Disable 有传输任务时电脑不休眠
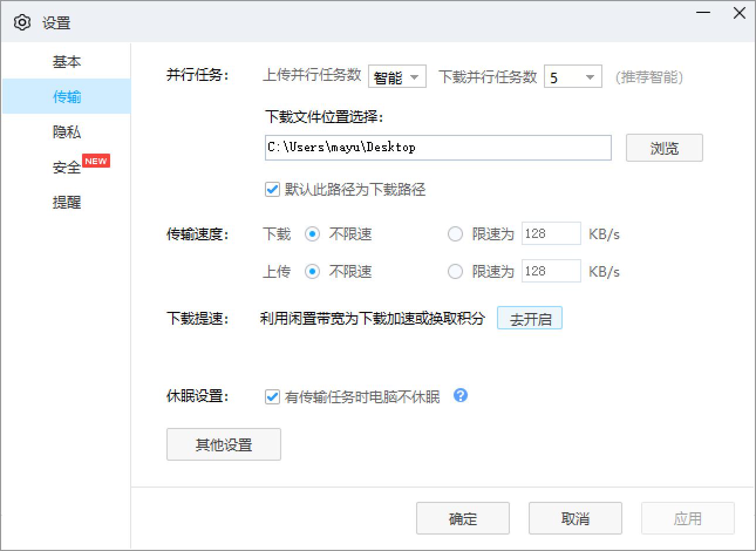This screenshot has width=756, height=551. tap(272, 397)
